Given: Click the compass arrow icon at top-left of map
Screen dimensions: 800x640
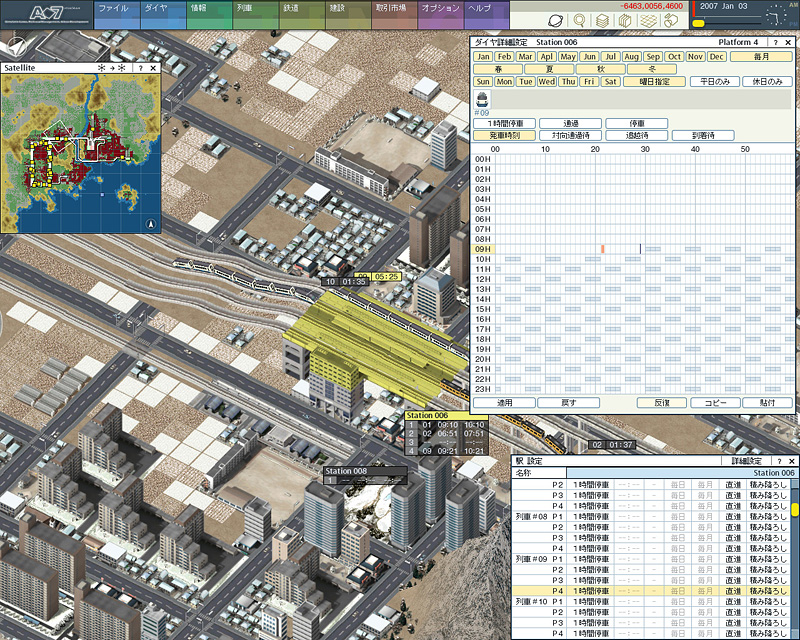Looking at the screenshot, I should click(x=17, y=46).
